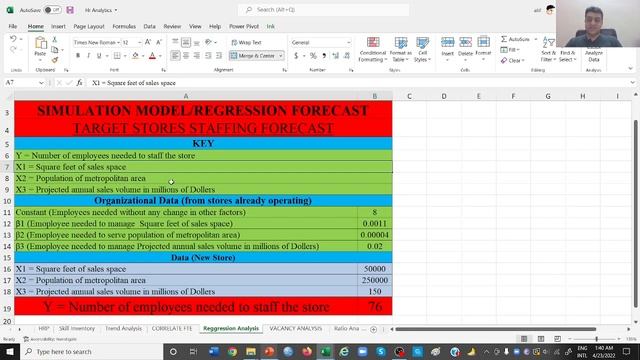
Task: Apply Italic formatting
Action: tap(89, 56)
